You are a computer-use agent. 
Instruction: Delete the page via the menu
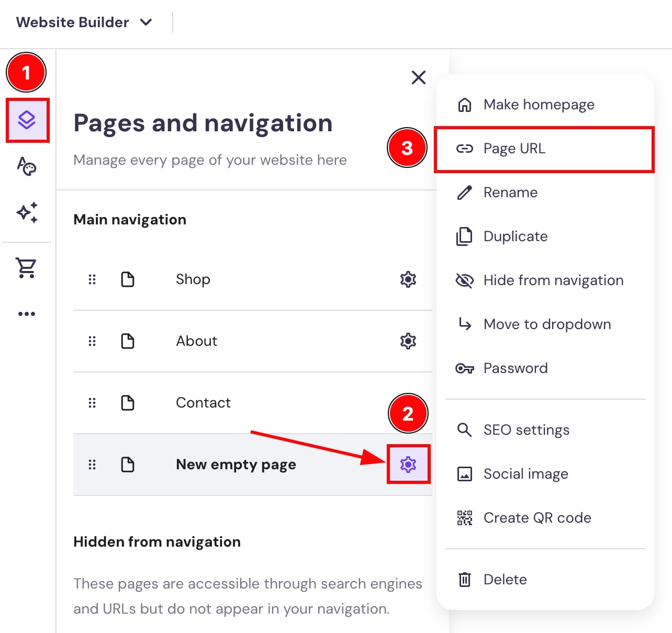[505, 579]
